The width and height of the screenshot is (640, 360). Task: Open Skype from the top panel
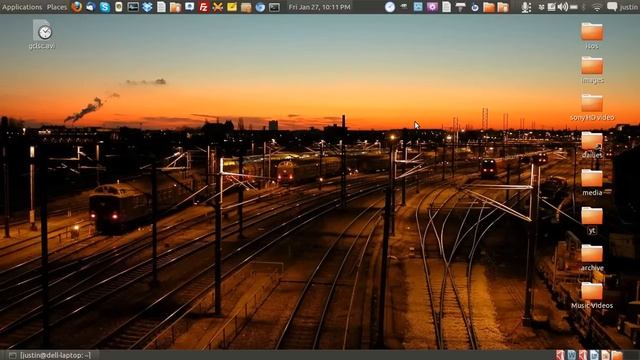(x=104, y=7)
